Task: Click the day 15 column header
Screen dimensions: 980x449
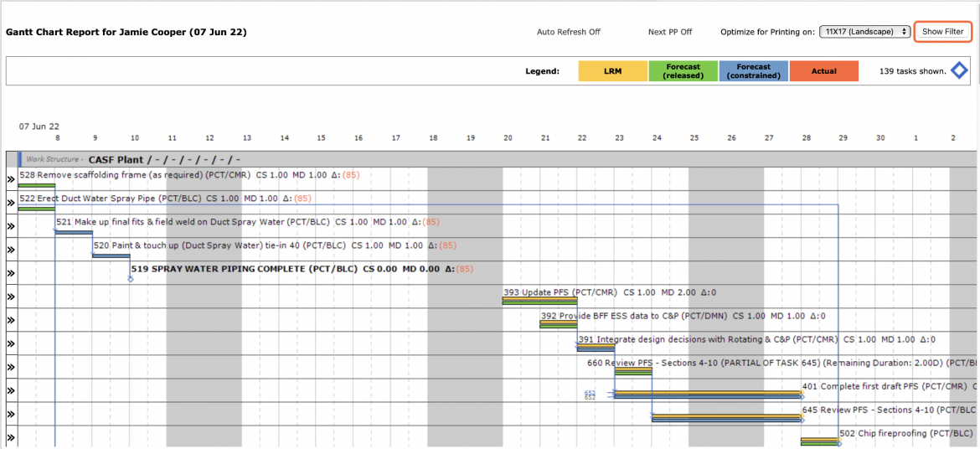Action: click(322, 137)
